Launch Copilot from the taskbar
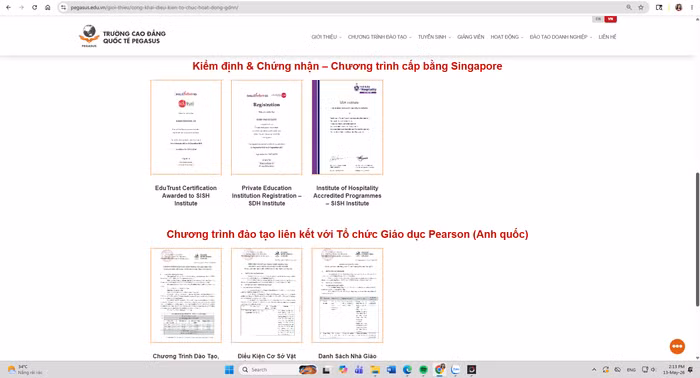The width and height of the screenshot is (700, 378). click(x=343, y=370)
